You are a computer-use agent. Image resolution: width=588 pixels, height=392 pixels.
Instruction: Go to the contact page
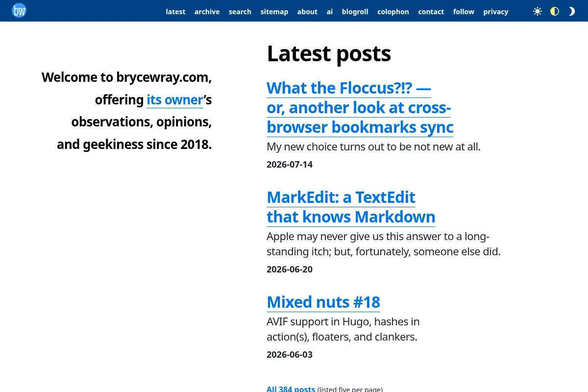[x=431, y=12]
